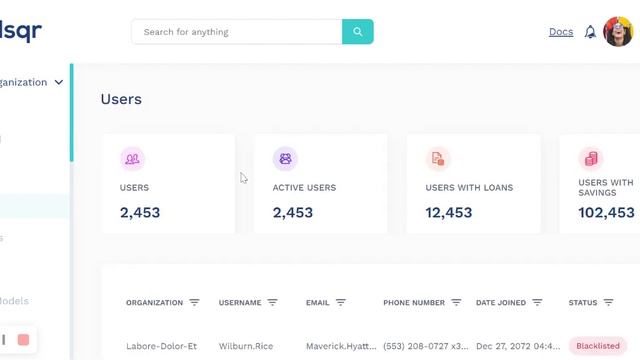
Task: Filter by Date Joined column icon
Action: pyautogui.click(x=537, y=302)
